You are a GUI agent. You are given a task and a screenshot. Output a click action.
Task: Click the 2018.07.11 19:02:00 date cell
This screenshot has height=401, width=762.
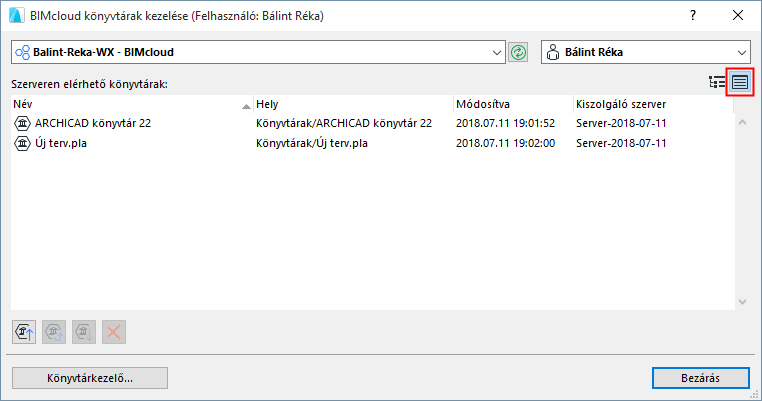[x=505, y=143]
